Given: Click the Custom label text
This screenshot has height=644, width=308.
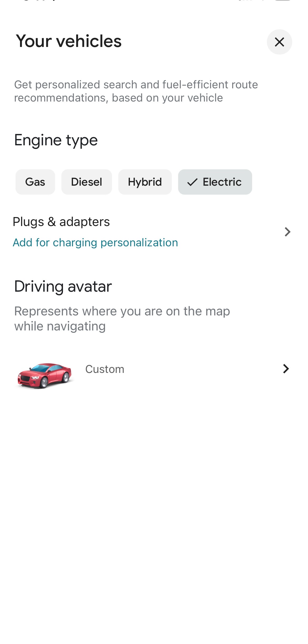Looking at the screenshot, I should 104,369.
